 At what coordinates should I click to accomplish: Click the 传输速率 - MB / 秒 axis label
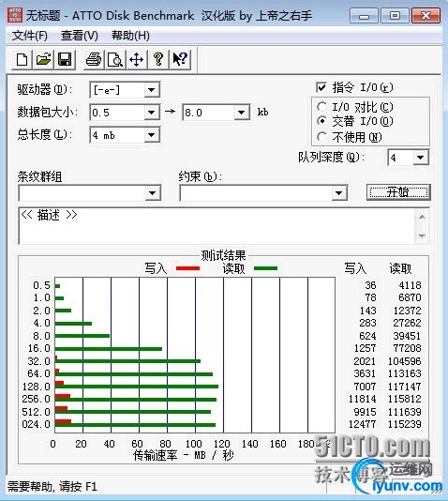[183, 455]
